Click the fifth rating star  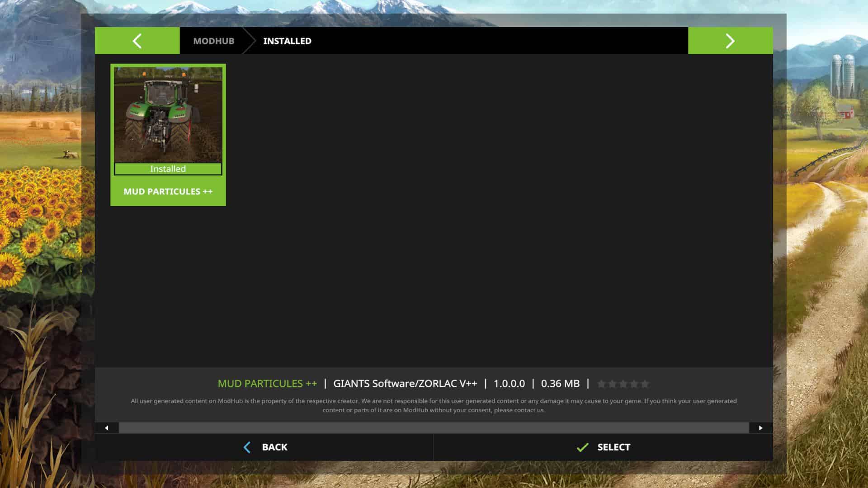[645, 384]
